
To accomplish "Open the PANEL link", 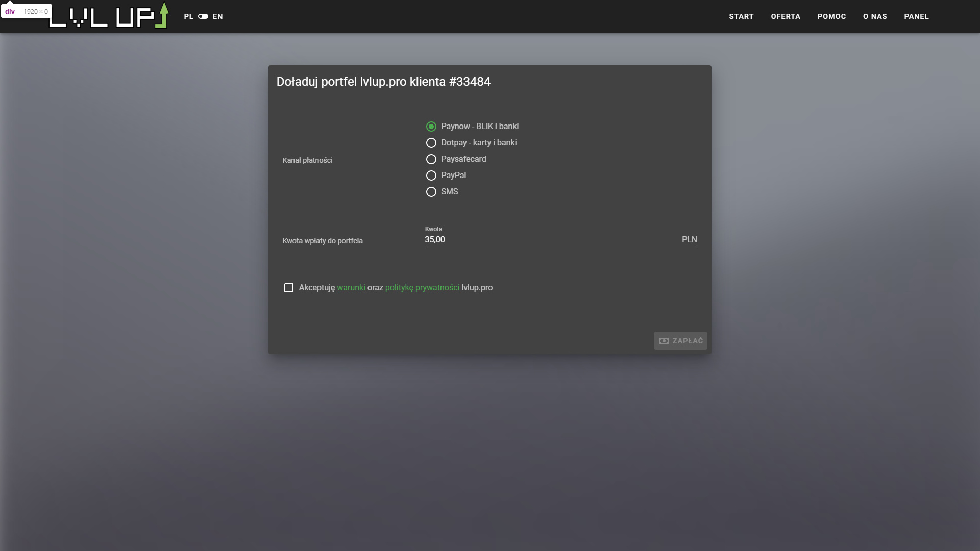I will tap(916, 16).
